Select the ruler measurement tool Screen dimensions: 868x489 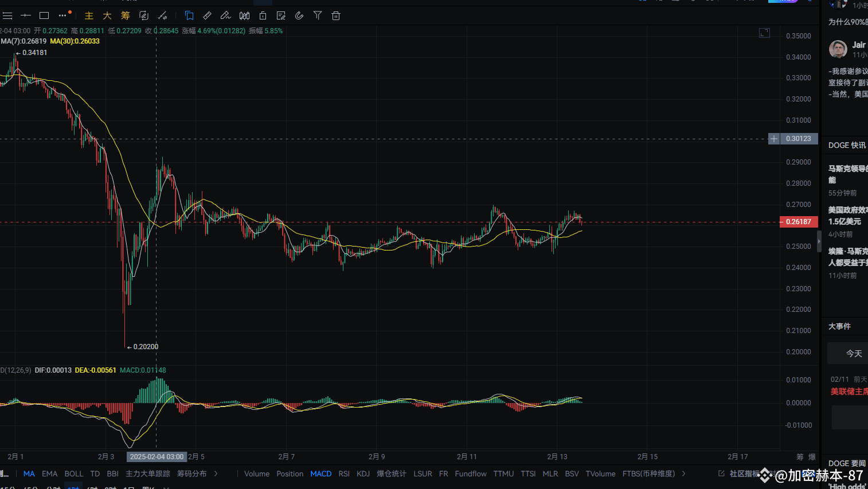click(207, 15)
